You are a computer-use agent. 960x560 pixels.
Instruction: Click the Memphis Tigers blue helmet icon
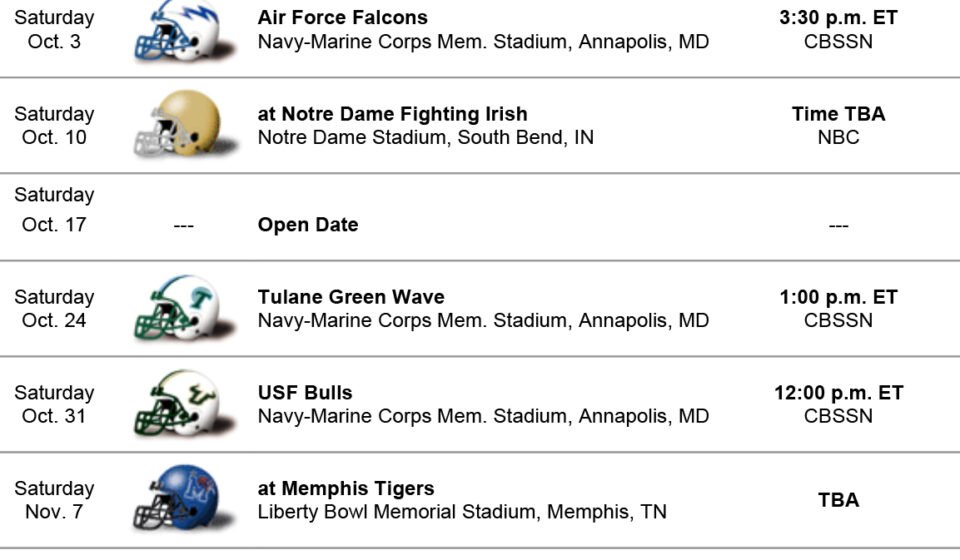click(x=184, y=498)
